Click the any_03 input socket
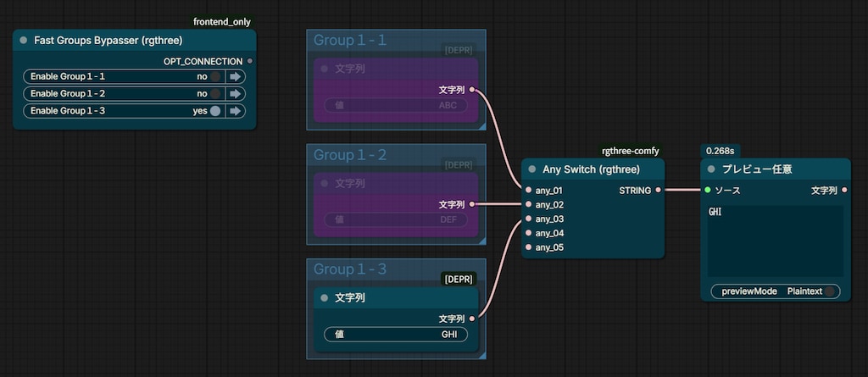Viewport: 868px width, 377px height. tap(528, 219)
